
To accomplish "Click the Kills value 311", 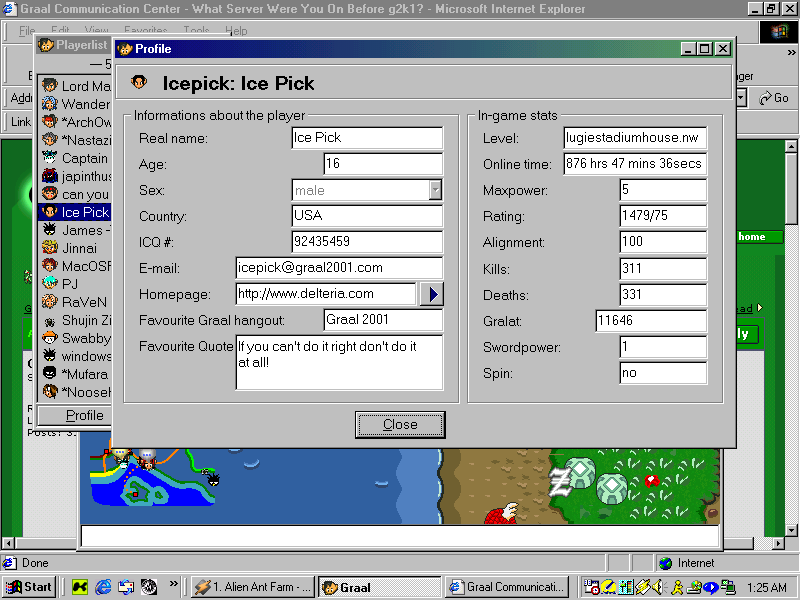I will 663,268.
